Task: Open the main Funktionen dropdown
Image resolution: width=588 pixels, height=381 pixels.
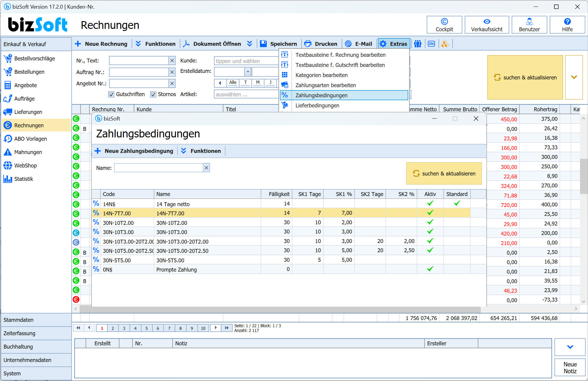Action: [x=155, y=44]
